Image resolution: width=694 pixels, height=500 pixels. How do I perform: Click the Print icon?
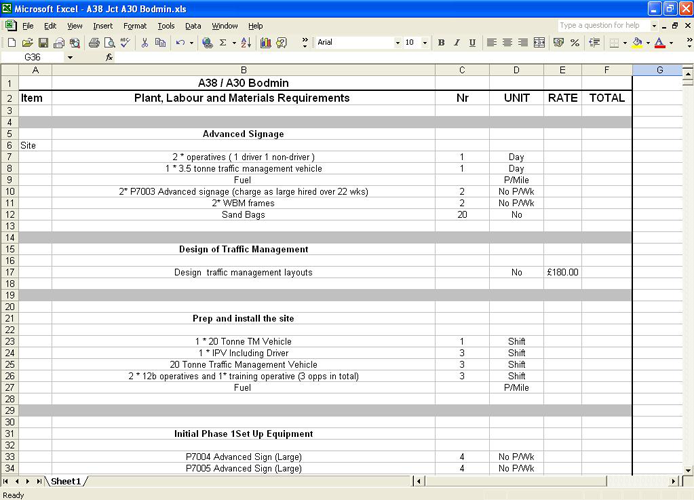click(x=94, y=42)
